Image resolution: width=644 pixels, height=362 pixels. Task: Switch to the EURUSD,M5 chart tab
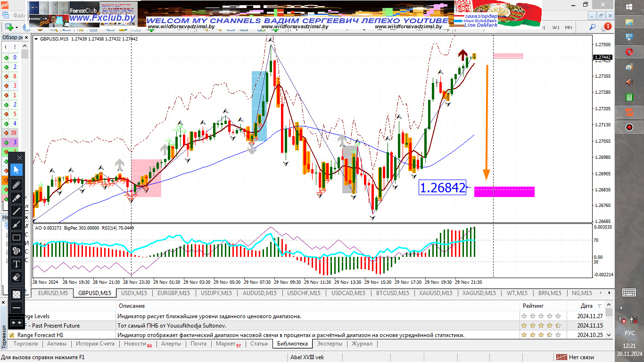point(53,293)
